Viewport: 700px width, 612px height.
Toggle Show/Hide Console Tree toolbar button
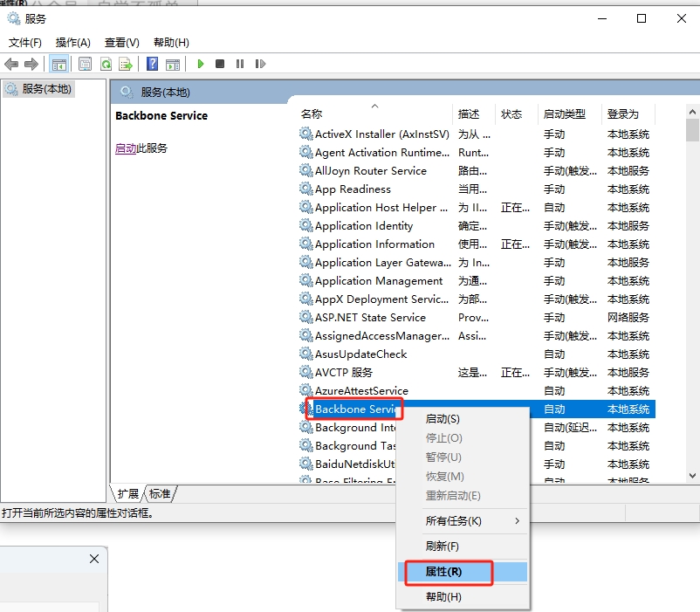click(x=59, y=64)
